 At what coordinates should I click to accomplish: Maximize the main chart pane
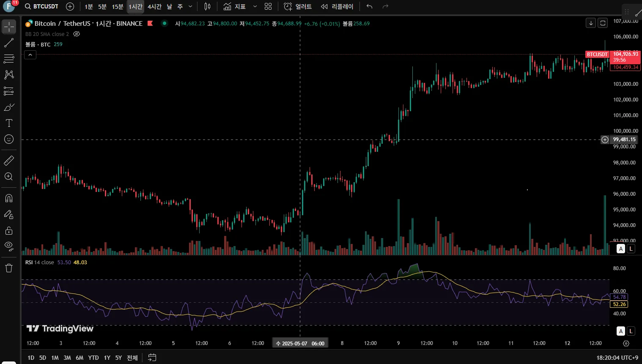click(603, 23)
